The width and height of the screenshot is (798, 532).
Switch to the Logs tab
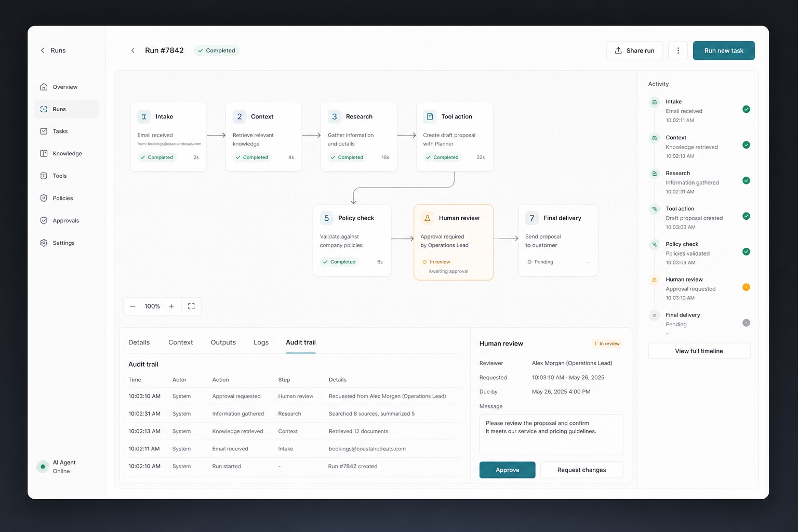pos(261,342)
